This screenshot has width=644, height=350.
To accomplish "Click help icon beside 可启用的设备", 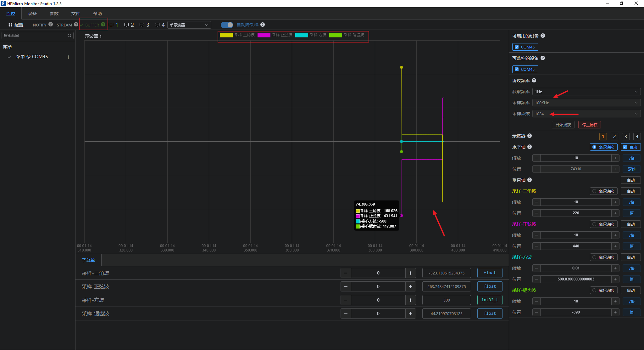I will pyautogui.click(x=543, y=36).
